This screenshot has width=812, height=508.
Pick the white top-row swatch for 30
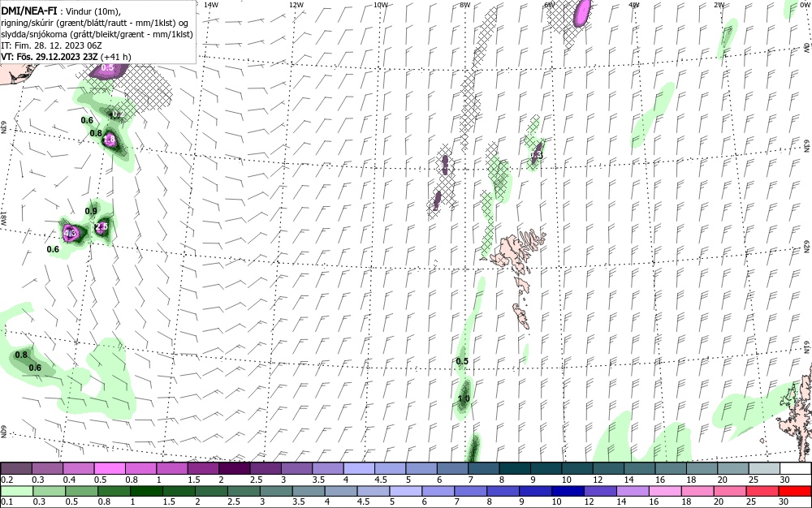[x=796, y=469]
